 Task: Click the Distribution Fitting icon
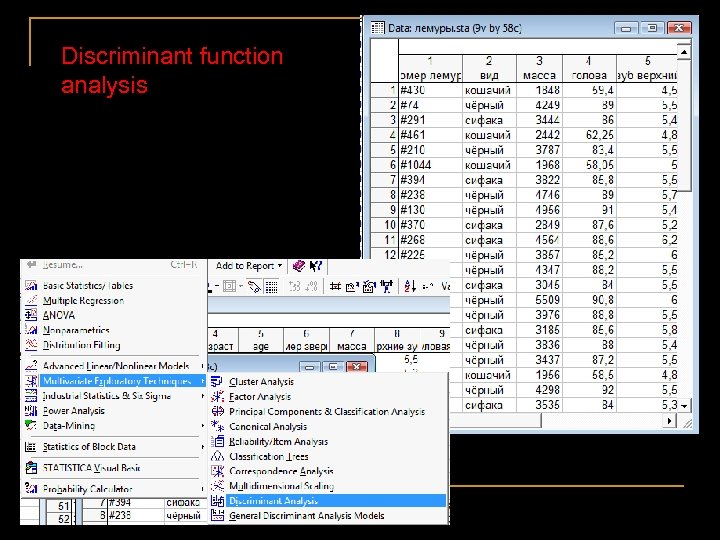click(31, 344)
